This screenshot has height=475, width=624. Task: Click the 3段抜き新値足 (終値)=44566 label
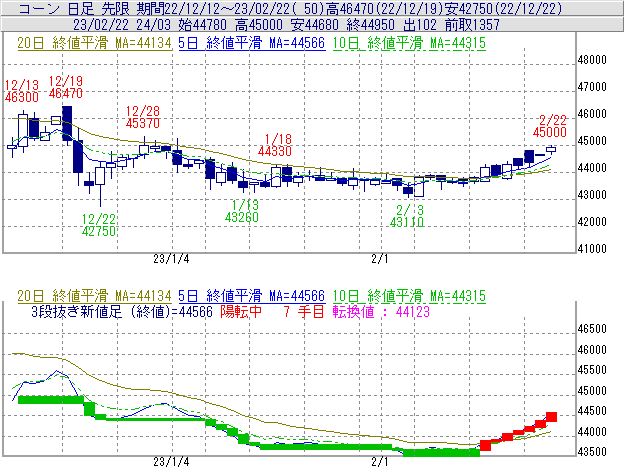pyautogui.click(x=122, y=311)
